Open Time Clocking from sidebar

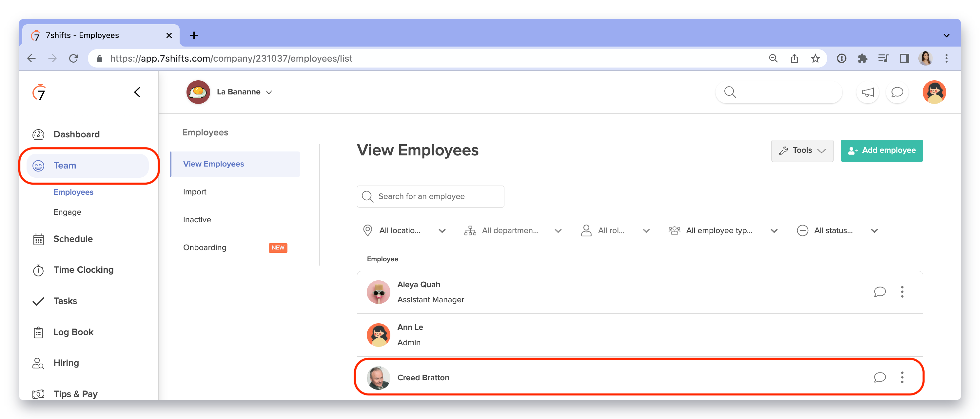pos(84,270)
